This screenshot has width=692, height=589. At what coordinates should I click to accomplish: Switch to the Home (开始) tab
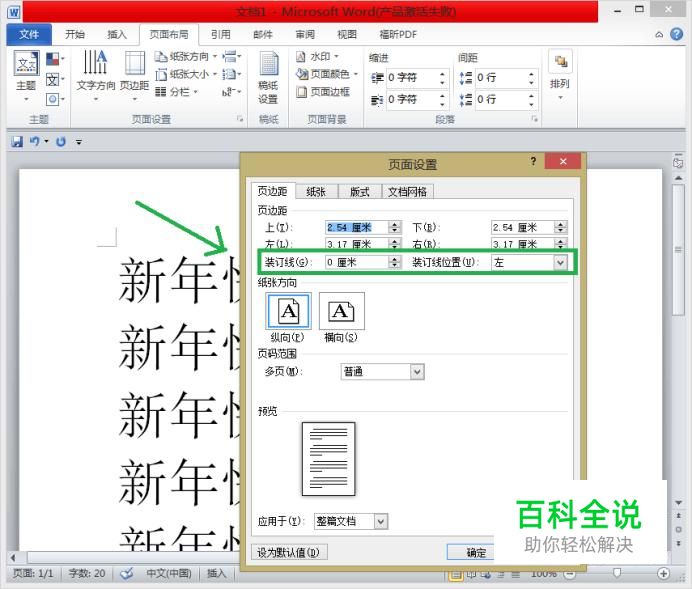coord(75,34)
